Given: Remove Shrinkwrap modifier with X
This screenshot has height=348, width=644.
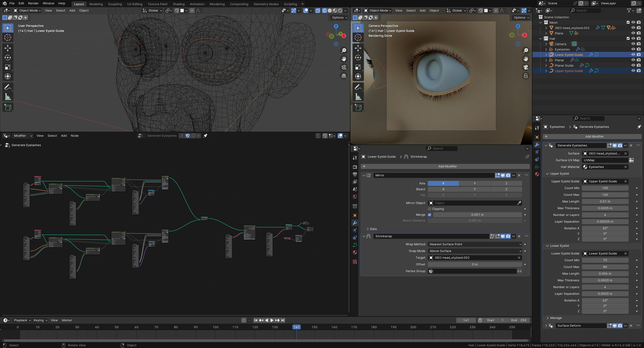Looking at the screenshot, I should click(519, 236).
